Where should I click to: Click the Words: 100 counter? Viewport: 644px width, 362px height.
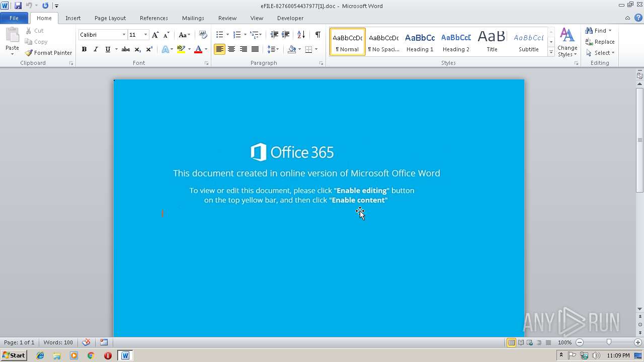pyautogui.click(x=58, y=342)
